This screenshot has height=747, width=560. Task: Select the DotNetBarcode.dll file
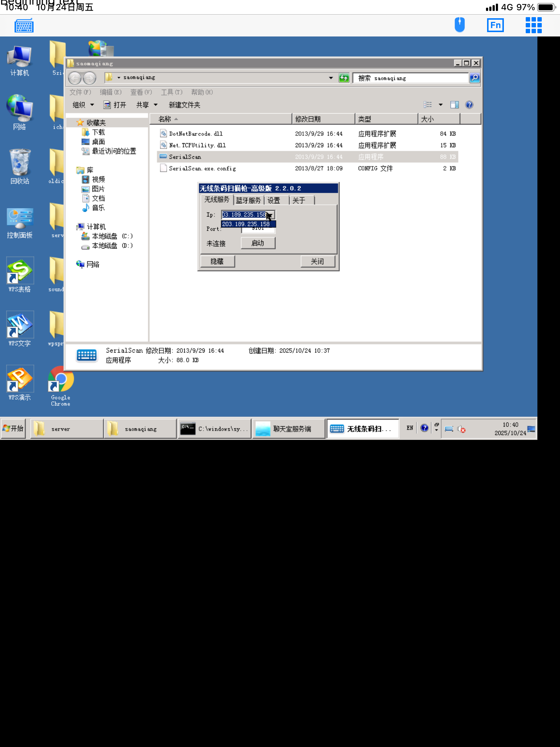click(196, 134)
